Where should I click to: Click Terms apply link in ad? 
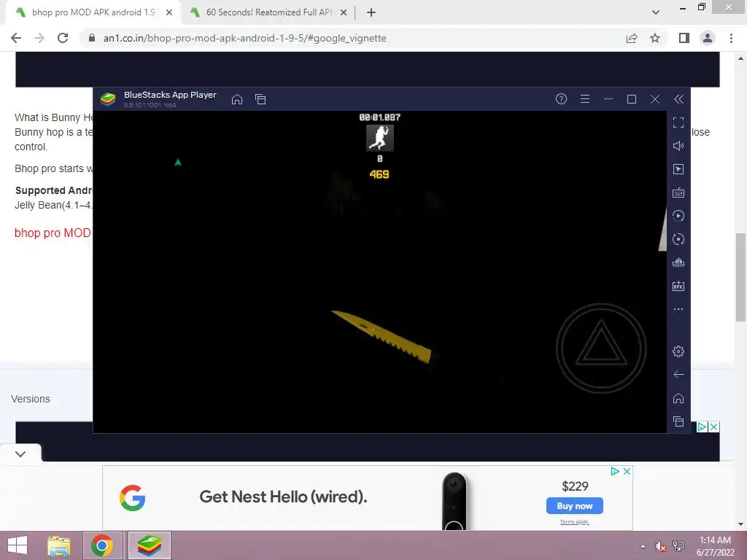(575, 522)
